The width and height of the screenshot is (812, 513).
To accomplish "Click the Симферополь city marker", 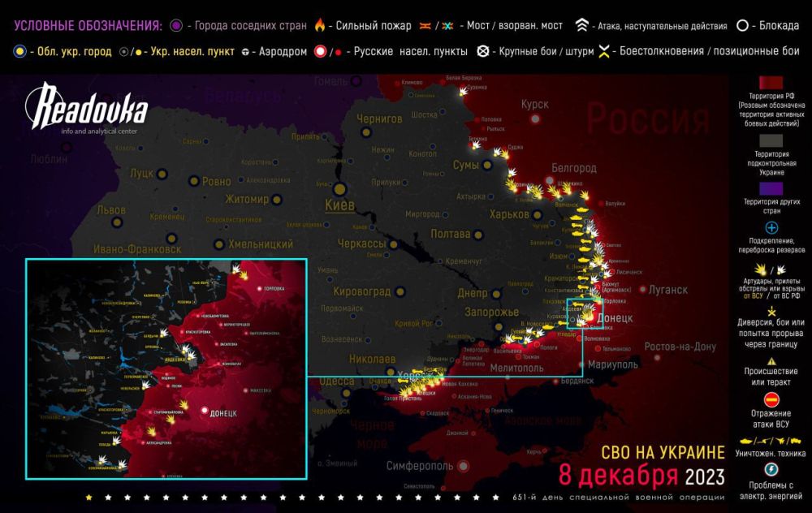I will (463, 466).
